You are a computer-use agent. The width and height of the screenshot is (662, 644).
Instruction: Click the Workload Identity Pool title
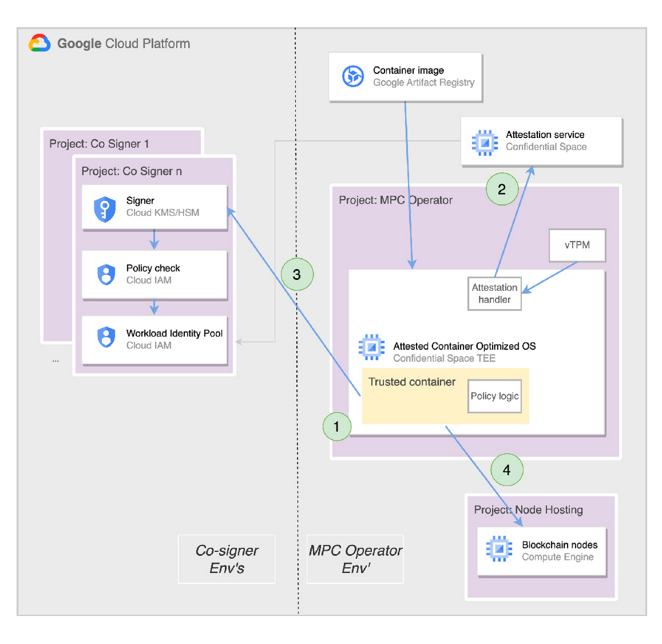174,333
